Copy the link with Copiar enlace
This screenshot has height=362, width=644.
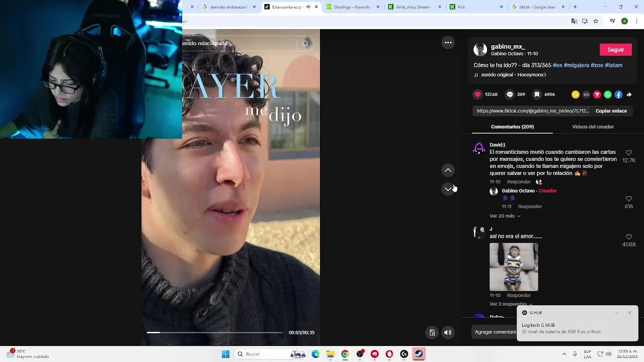[x=611, y=111]
